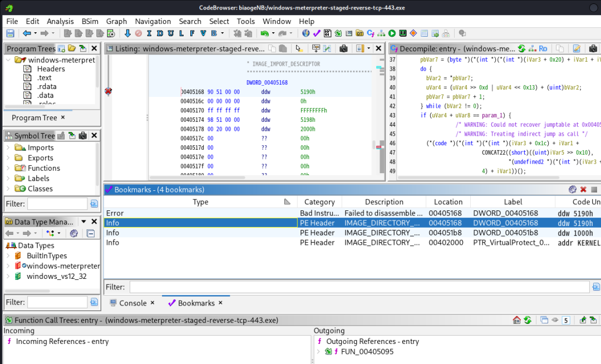601x364 pixels.
Task: Click Collapse All icon in Data Type Manager
Action: point(91,233)
